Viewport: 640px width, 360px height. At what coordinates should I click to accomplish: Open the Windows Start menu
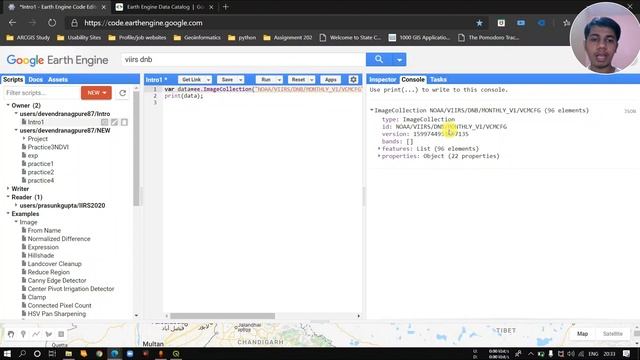(x=7, y=353)
